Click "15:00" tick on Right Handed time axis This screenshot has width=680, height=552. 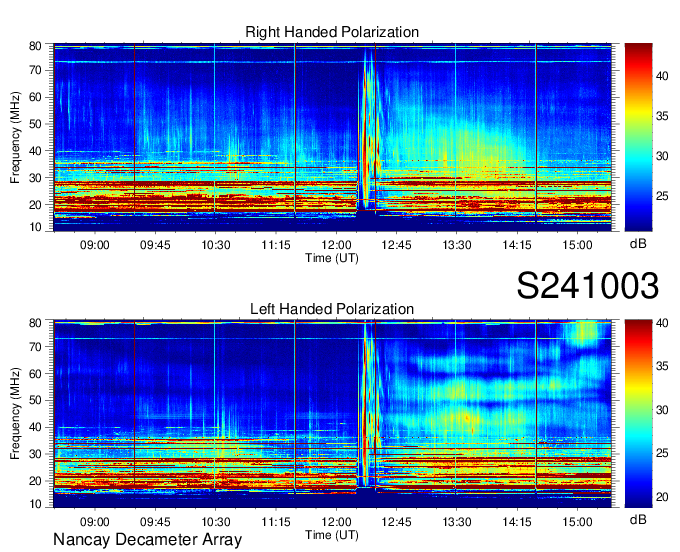point(577,245)
